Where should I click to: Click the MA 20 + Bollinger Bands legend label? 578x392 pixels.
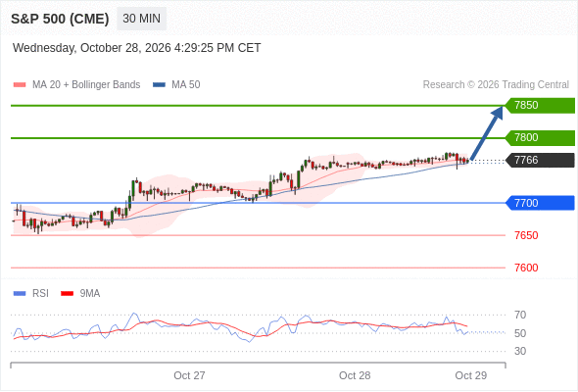pyautogui.click(x=86, y=84)
